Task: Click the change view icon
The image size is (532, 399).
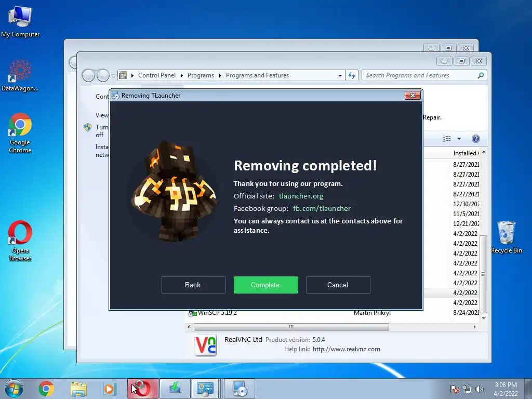Action: 446,138
